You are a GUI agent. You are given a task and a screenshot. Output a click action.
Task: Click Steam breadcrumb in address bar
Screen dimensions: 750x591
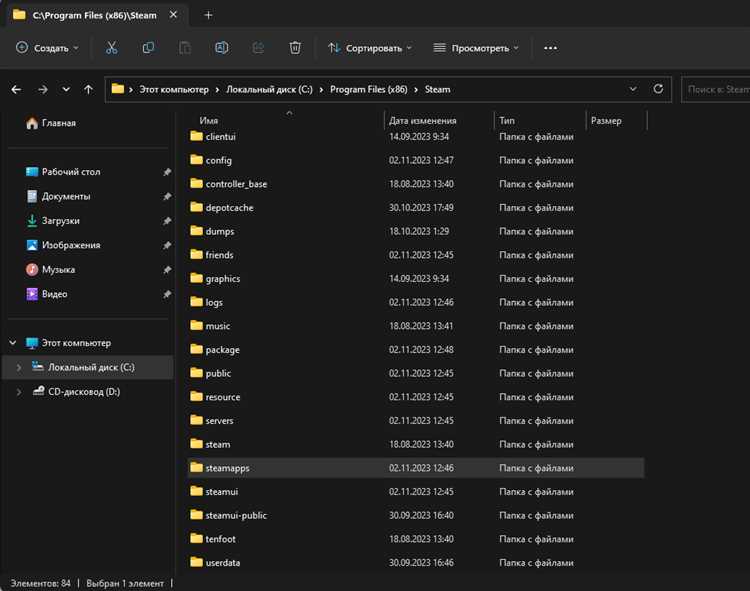tap(438, 89)
